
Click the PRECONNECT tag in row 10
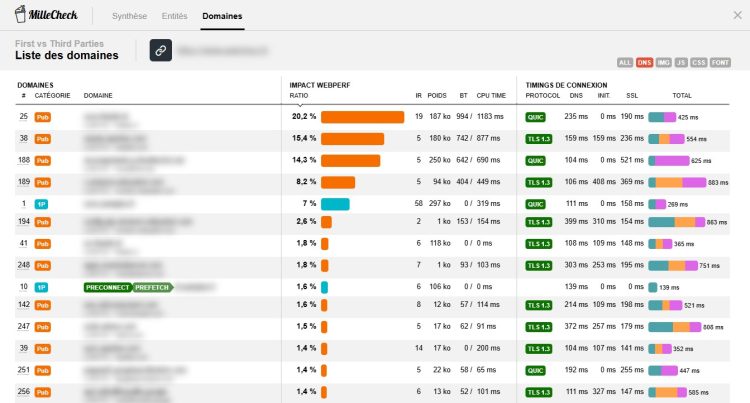[108, 287]
